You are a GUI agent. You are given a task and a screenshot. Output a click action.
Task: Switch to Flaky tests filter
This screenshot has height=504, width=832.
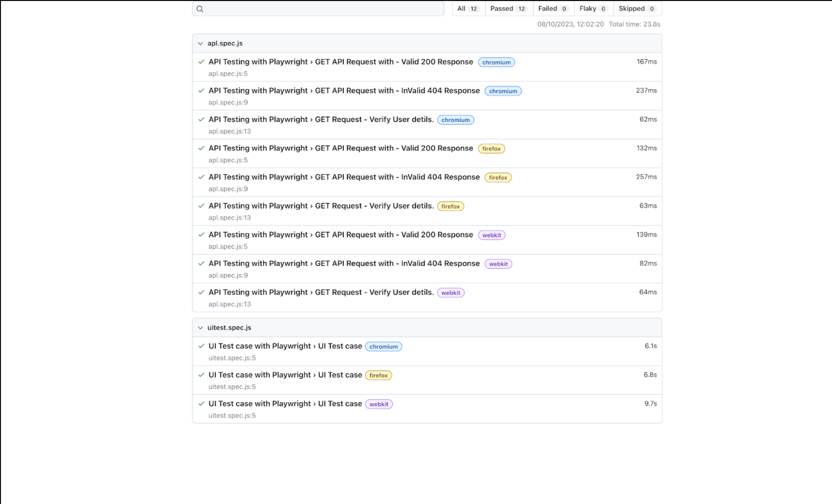593,9
